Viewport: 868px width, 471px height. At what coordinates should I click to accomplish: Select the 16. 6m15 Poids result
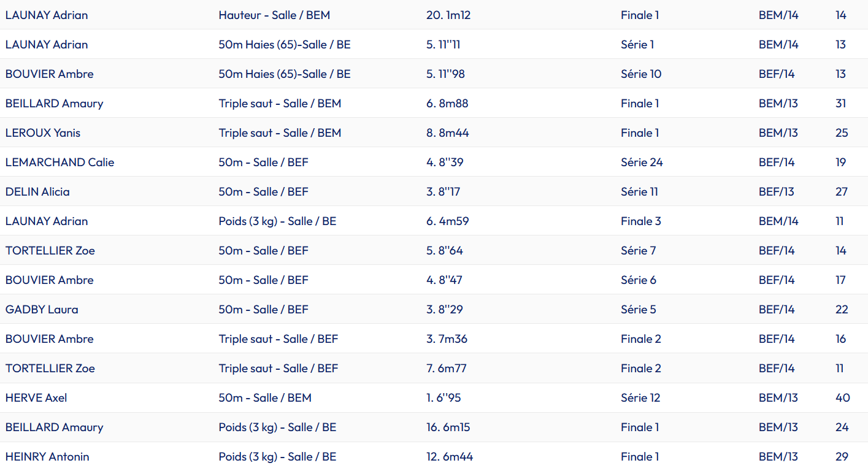(448, 427)
